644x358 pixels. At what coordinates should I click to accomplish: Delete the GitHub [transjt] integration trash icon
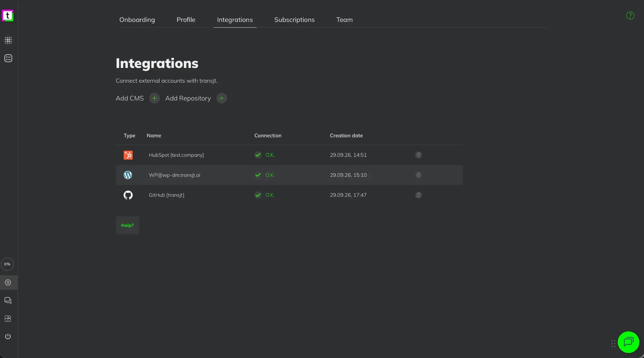tap(418, 195)
